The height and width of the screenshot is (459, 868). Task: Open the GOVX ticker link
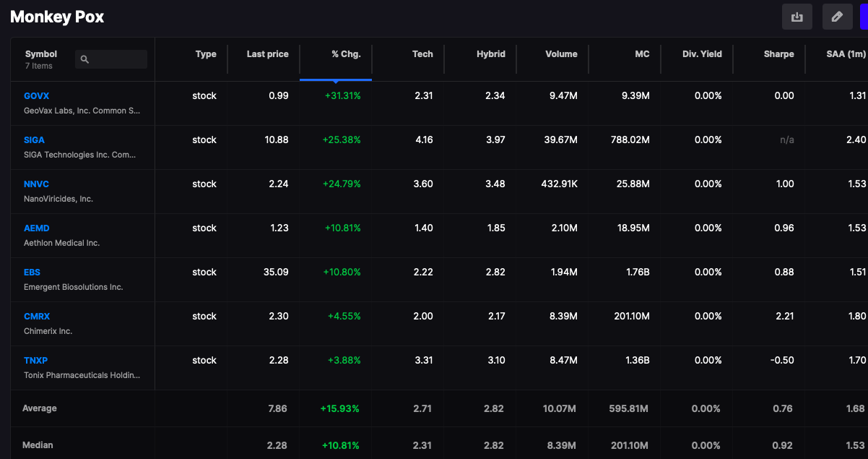click(36, 96)
